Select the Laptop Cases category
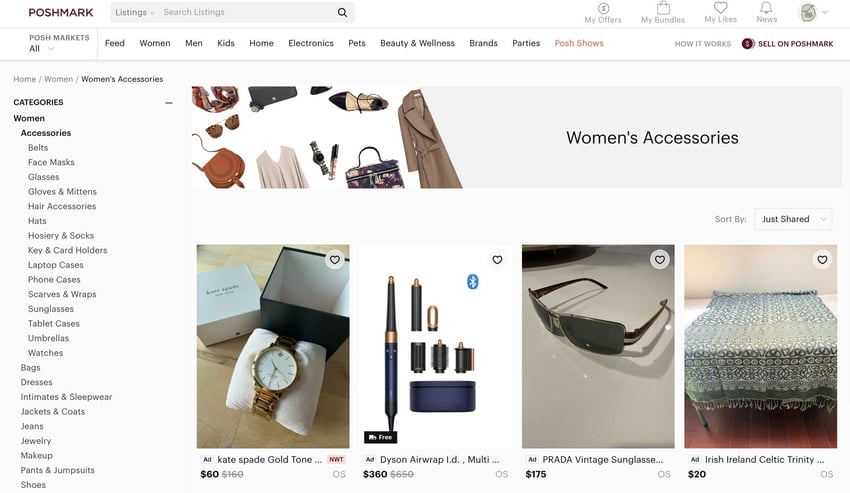This screenshot has width=850, height=493. 55,265
